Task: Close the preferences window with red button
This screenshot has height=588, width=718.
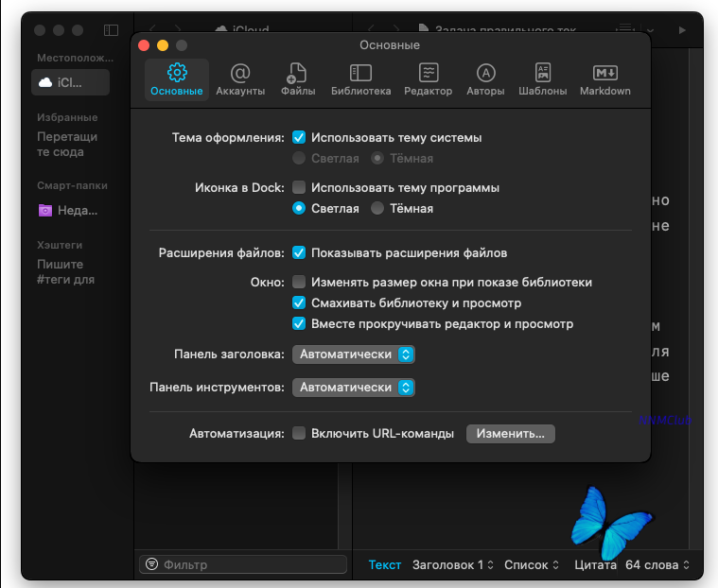Action: pyautogui.click(x=144, y=45)
